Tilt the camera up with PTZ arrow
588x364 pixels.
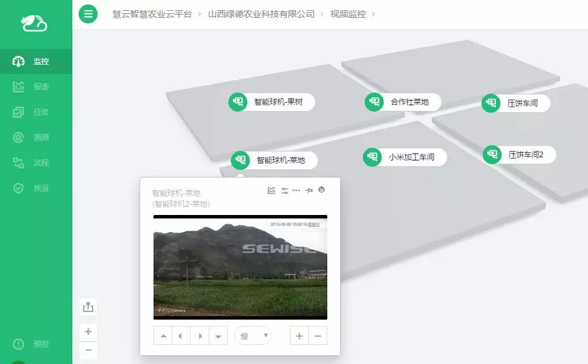[164, 336]
